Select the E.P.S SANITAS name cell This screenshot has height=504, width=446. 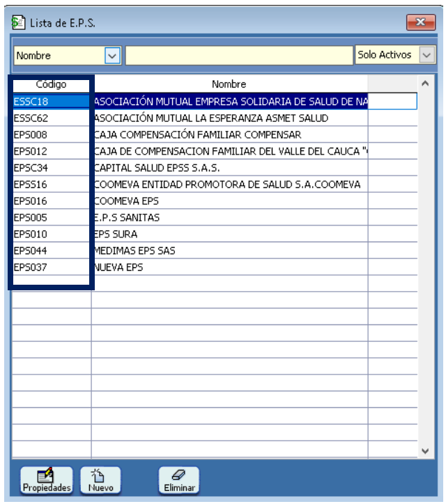(x=230, y=218)
